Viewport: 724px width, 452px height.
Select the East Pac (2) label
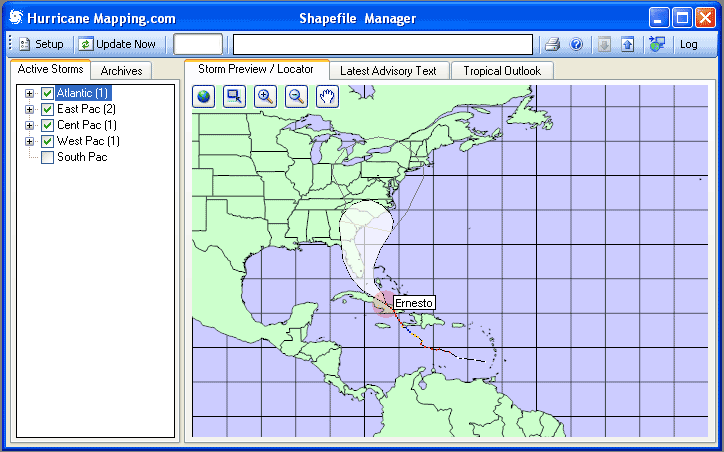(86, 109)
